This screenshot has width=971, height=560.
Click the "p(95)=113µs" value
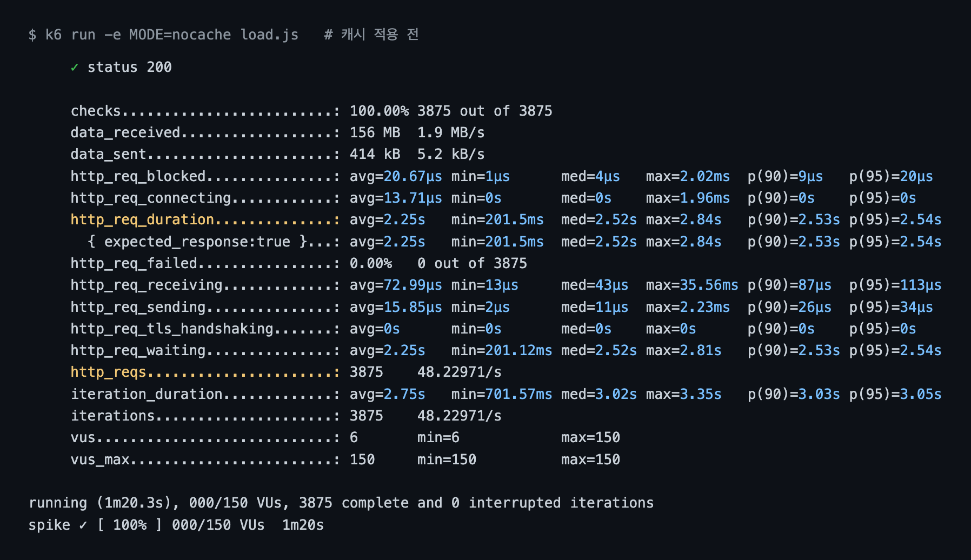click(895, 285)
